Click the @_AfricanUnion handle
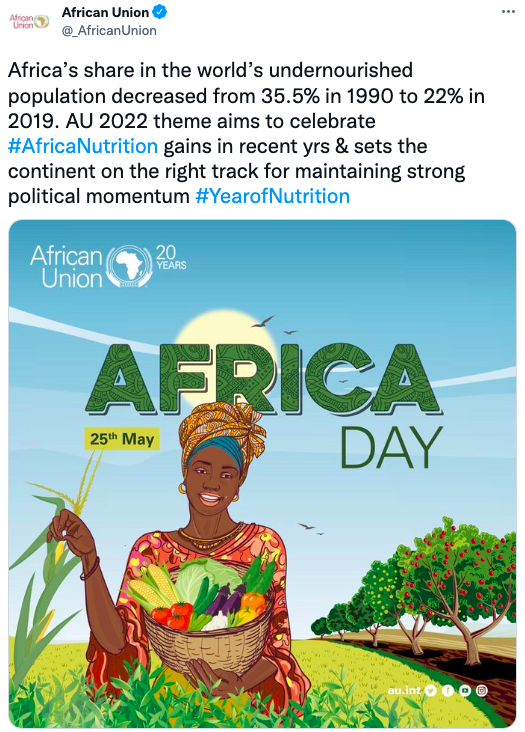 pos(109,31)
